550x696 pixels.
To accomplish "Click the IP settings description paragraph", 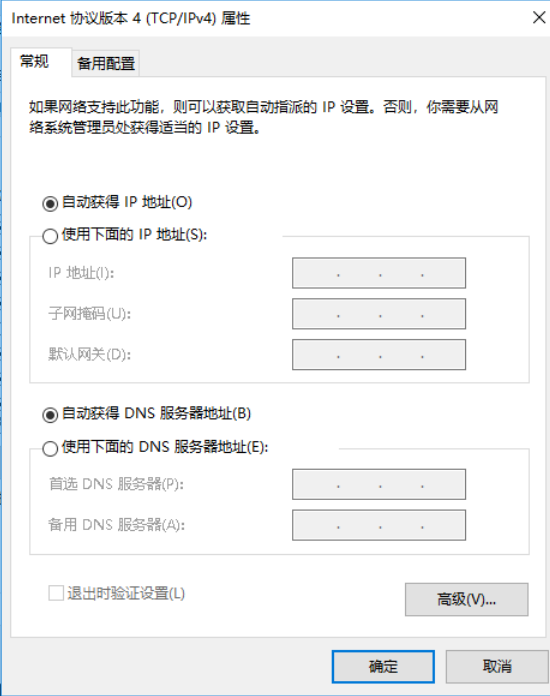I will tap(264, 117).
